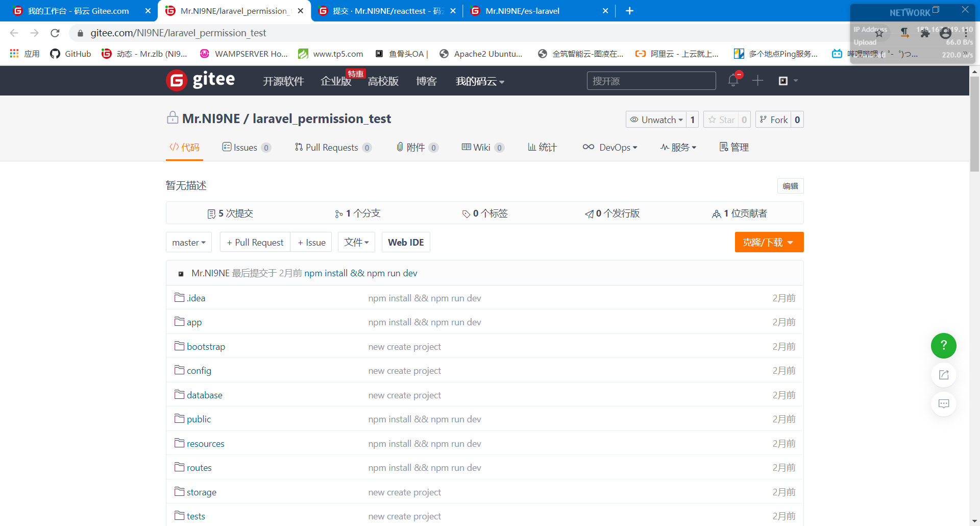Expand the DevOps menu
The height and width of the screenshot is (526, 980).
point(610,148)
